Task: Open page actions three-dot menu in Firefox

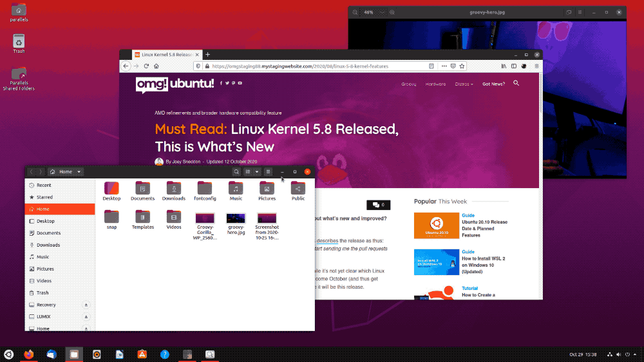Action: coord(444,66)
